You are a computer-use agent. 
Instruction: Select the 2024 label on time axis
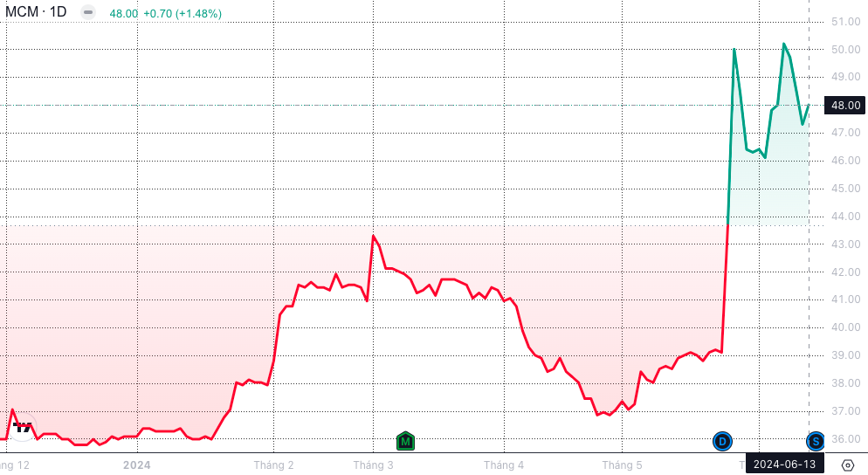point(136,465)
